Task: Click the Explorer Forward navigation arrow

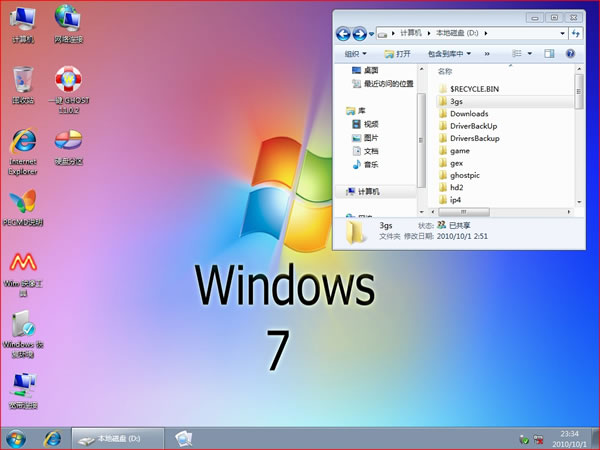Action: pyautogui.click(x=359, y=34)
